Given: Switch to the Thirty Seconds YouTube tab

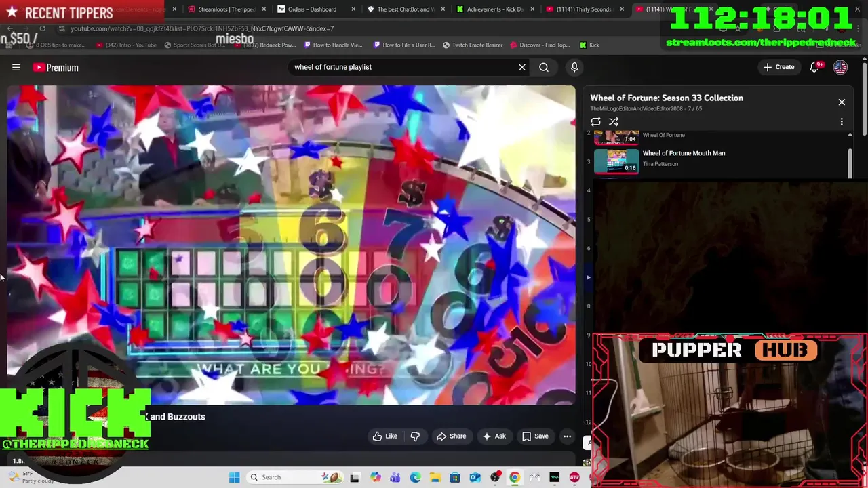Looking at the screenshot, I should point(583,9).
